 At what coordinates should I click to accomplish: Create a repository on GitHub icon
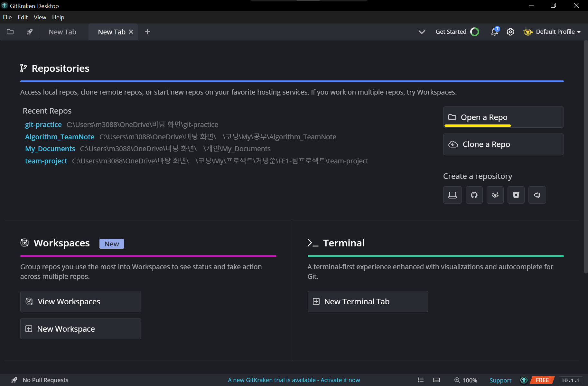(474, 195)
